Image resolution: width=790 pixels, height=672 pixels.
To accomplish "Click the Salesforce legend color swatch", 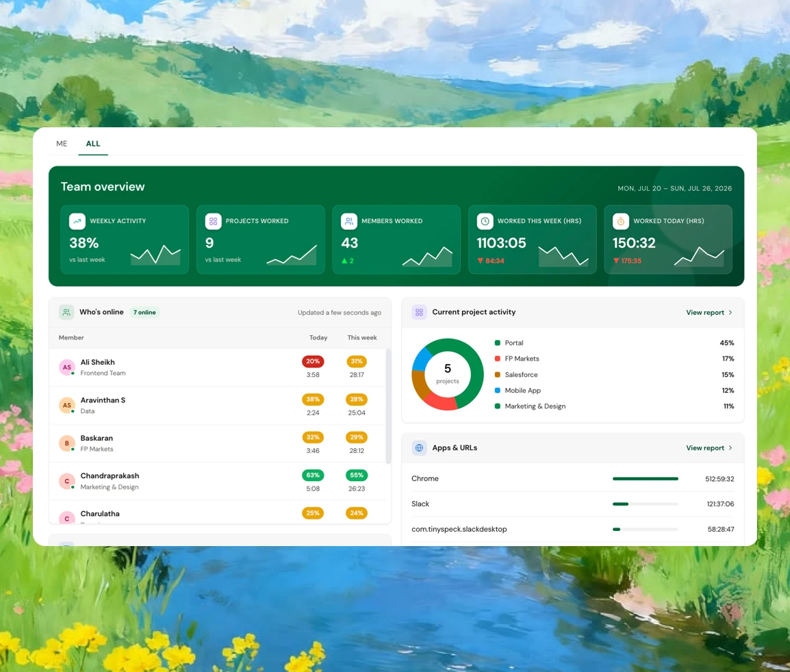I will pos(497,375).
